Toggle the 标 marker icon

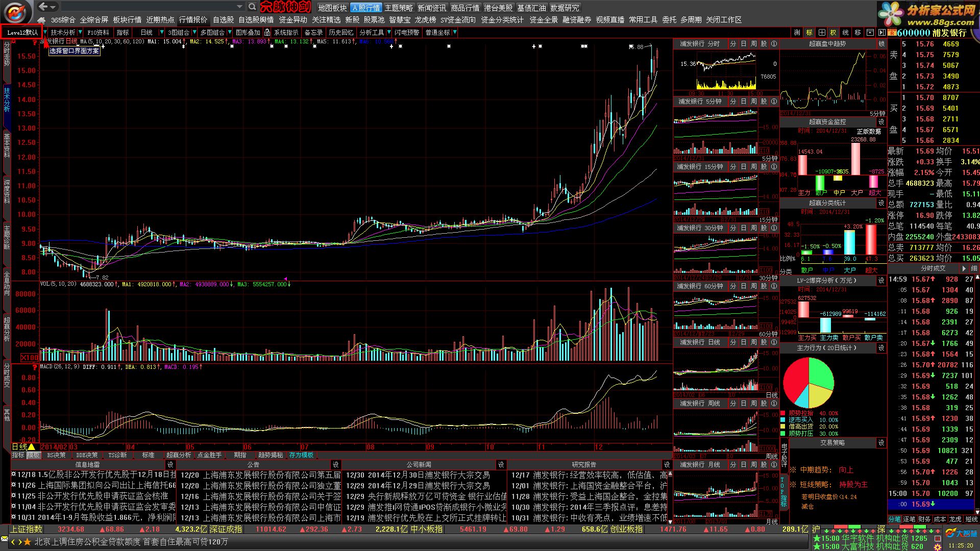pyautogui.click(x=810, y=32)
